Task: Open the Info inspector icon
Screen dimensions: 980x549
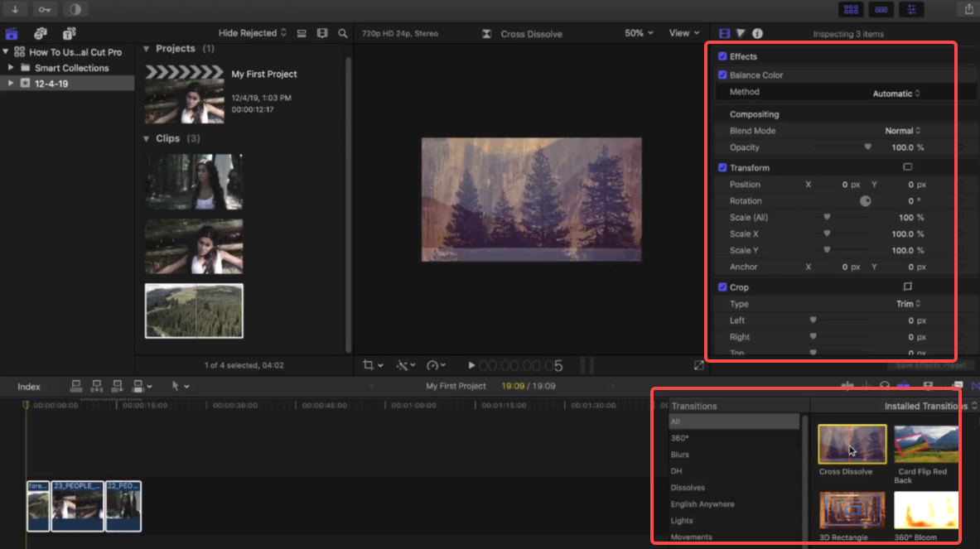Action: 757,34
